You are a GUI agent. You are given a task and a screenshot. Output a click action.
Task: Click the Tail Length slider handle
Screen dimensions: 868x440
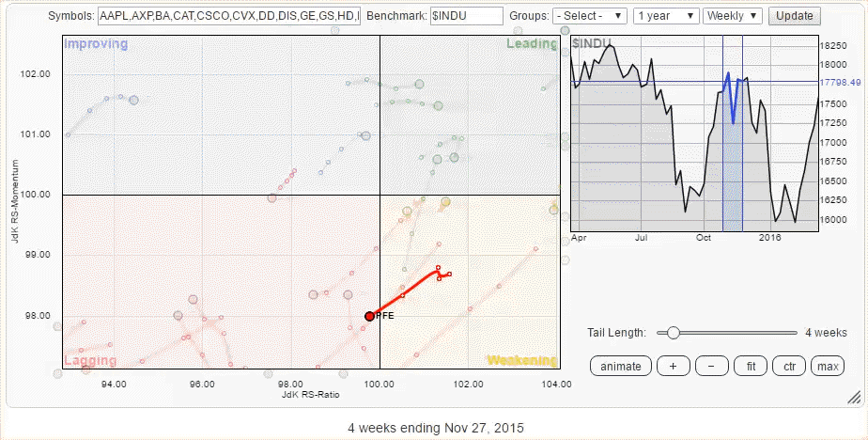coord(674,332)
